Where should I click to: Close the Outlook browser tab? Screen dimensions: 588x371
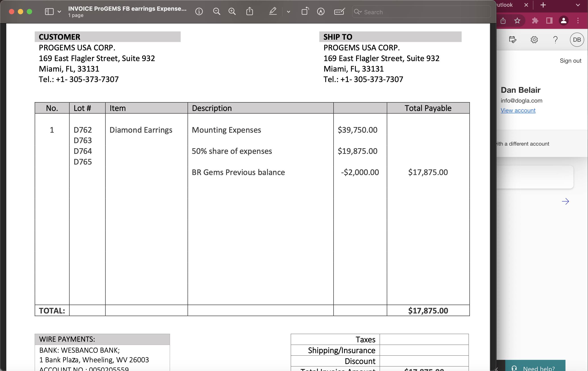(x=526, y=5)
